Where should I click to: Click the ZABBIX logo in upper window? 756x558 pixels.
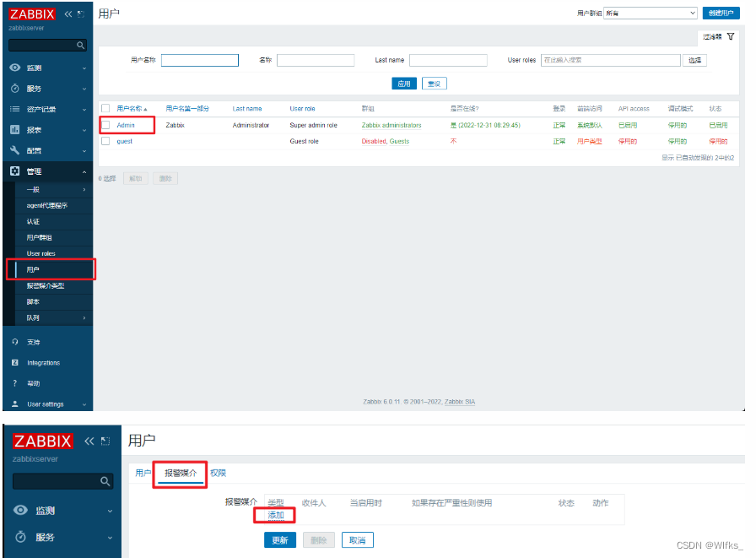click(32, 14)
